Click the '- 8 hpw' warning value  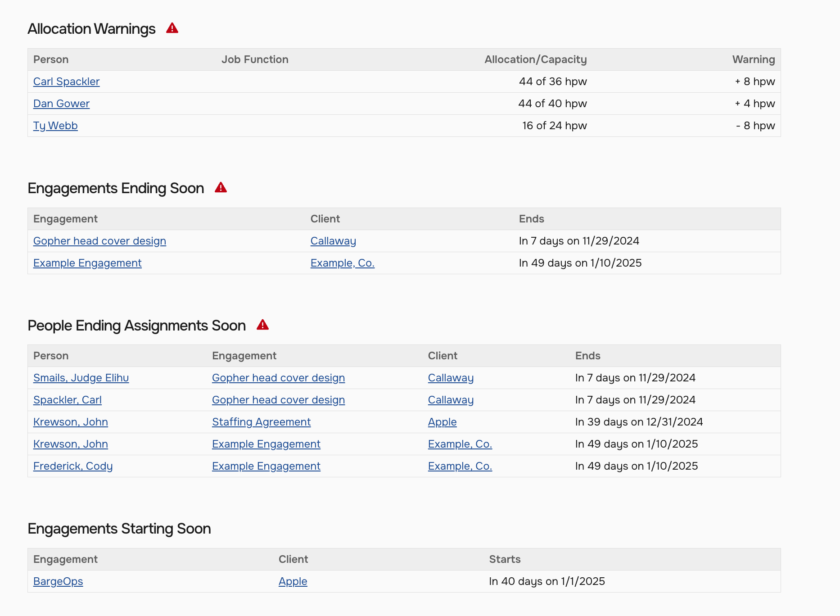click(755, 126)
